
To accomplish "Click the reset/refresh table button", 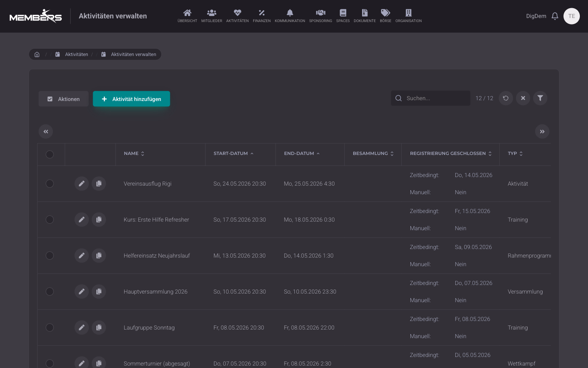I will (x=506, y=98).
